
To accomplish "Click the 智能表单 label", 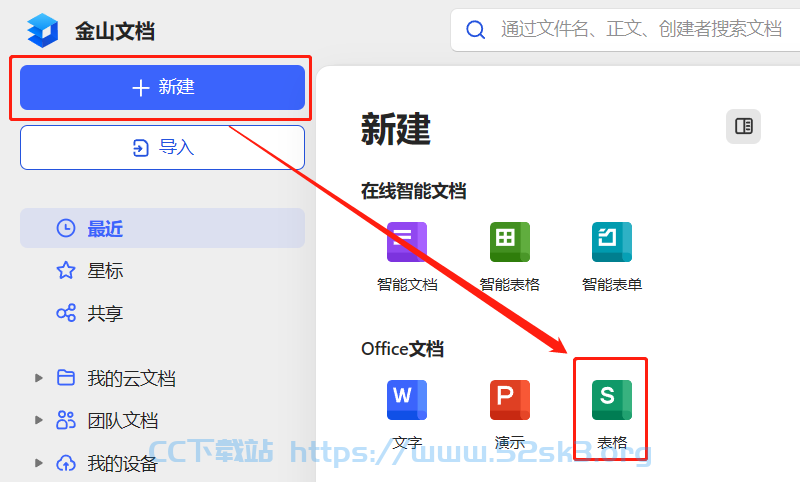I will (612, 284).
